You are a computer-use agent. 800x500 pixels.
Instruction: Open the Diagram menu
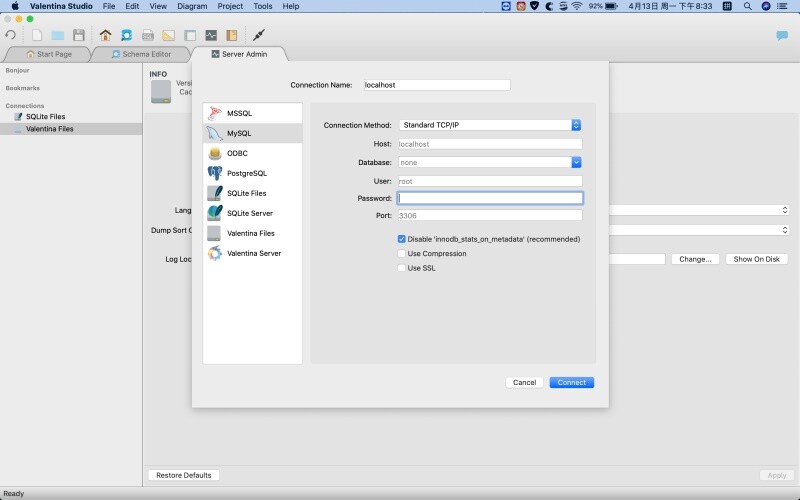pos(192,6)
